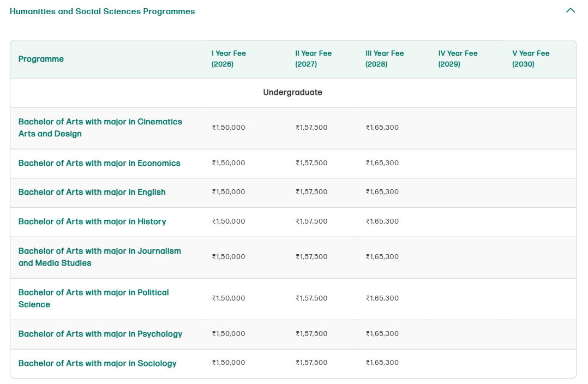588x384 pixels.
Task: Click the IV Year Fee (2029) column header
Action: point(457,59)
